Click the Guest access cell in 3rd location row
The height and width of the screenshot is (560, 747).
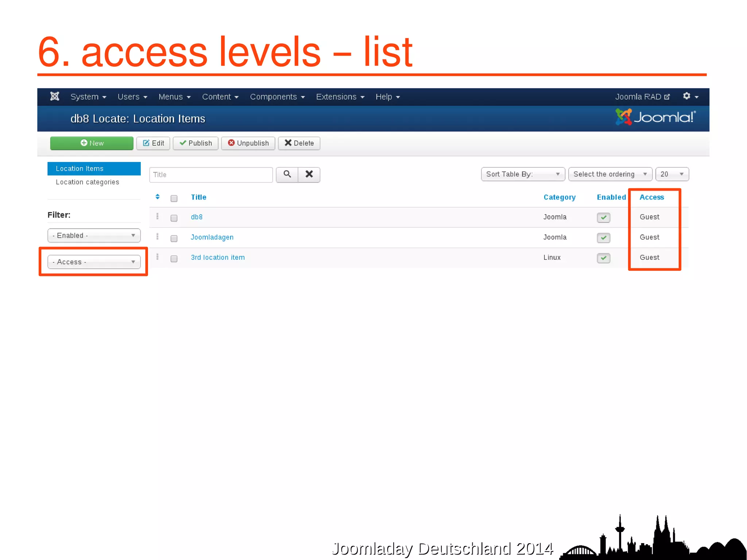(650, 257)
